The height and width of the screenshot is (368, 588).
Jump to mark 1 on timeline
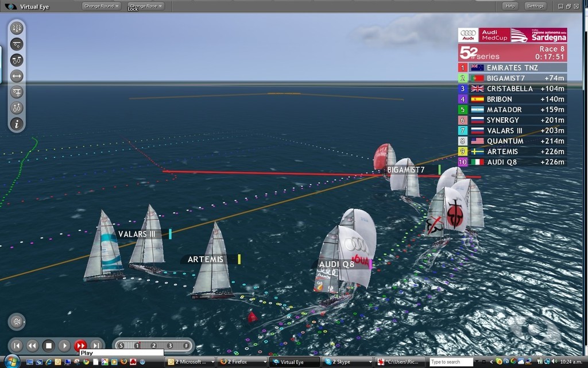[137, 346]
